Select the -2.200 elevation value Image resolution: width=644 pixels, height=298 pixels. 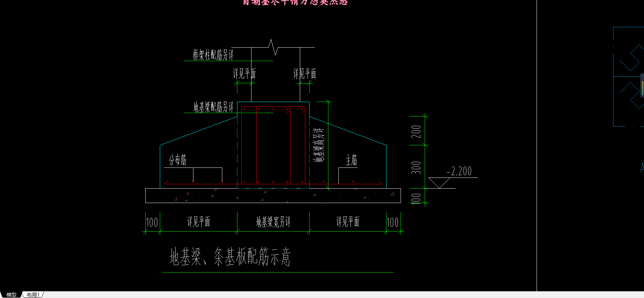point(459,171)
